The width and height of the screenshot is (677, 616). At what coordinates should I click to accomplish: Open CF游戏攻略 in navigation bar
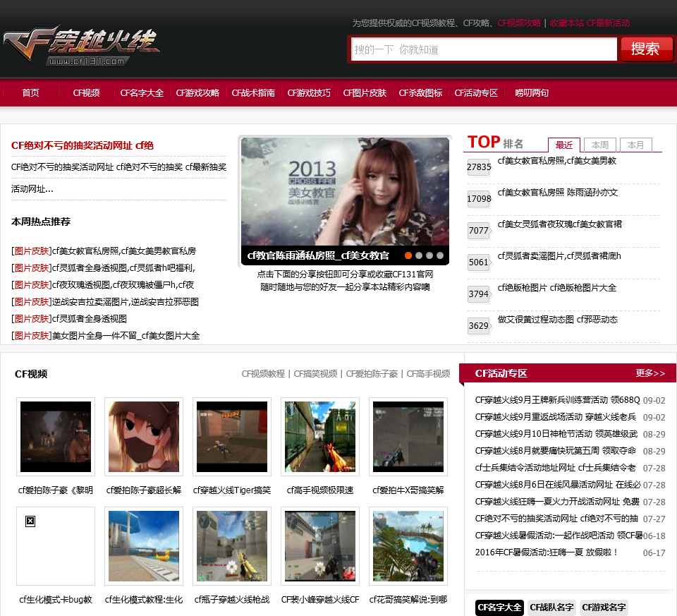pos(197,93)
